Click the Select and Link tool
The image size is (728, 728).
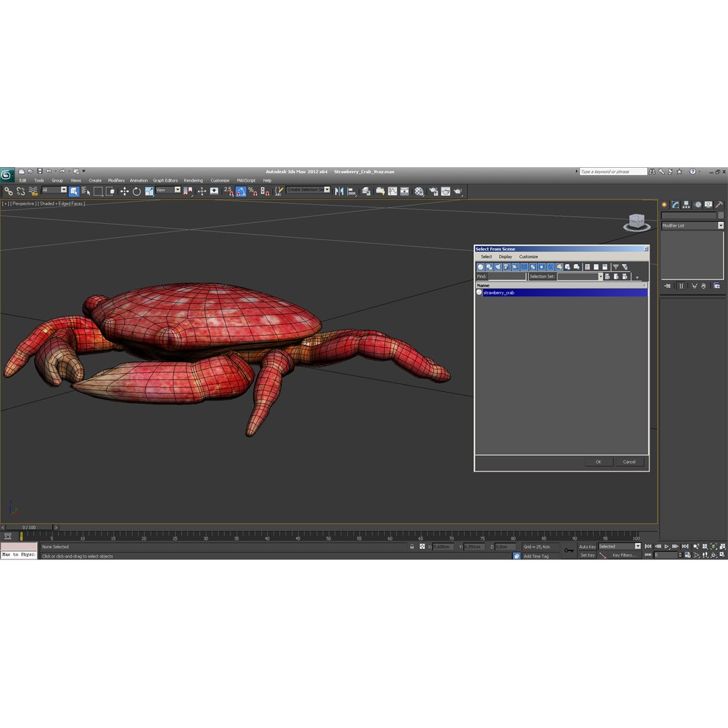(8, 191)
